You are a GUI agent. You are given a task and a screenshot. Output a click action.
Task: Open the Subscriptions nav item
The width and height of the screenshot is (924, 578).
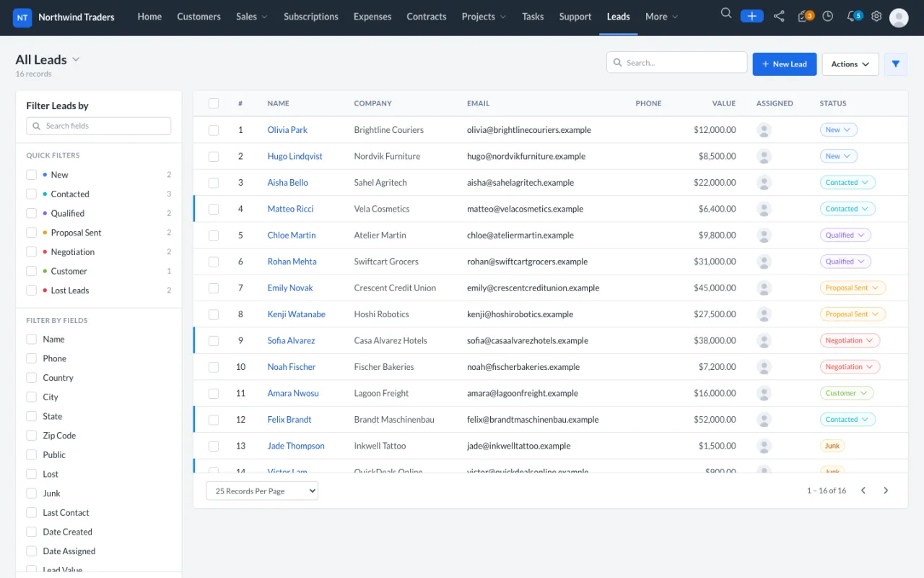[311, 17]
